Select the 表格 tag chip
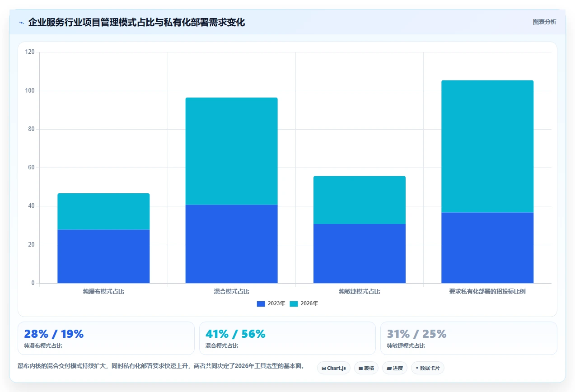The image size is (575, 392). pos(366,368)
